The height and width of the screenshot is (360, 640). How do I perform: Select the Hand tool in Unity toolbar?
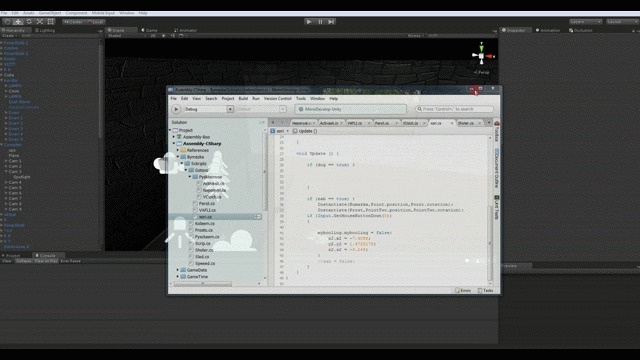pos(7,22)
